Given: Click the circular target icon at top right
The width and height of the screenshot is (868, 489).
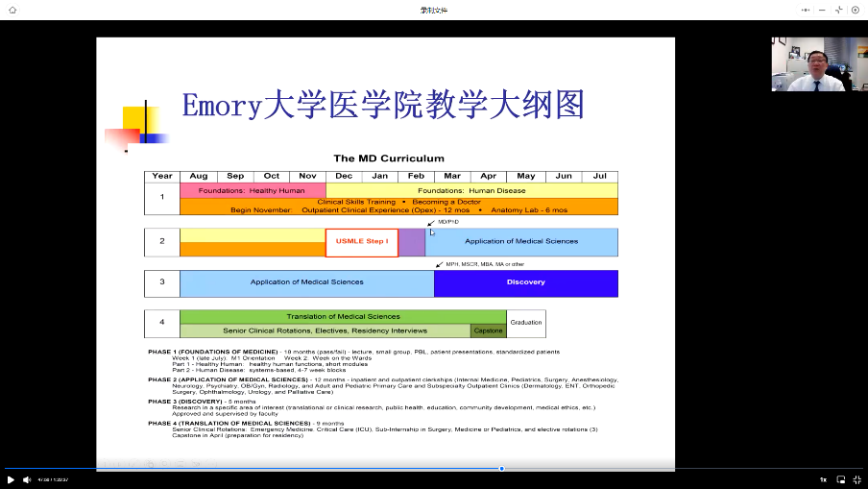Looking at the screenshot, I should tap(856, 10).
